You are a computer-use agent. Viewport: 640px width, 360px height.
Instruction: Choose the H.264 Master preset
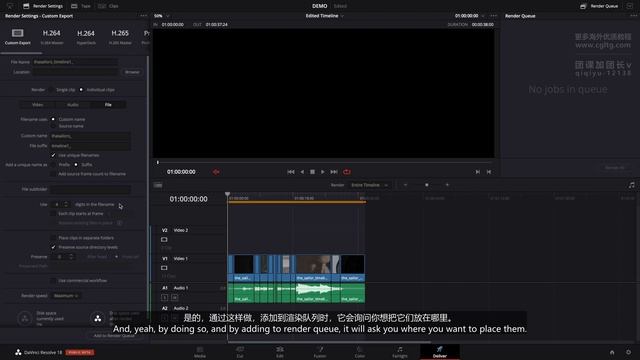click(x=52, y=36)
